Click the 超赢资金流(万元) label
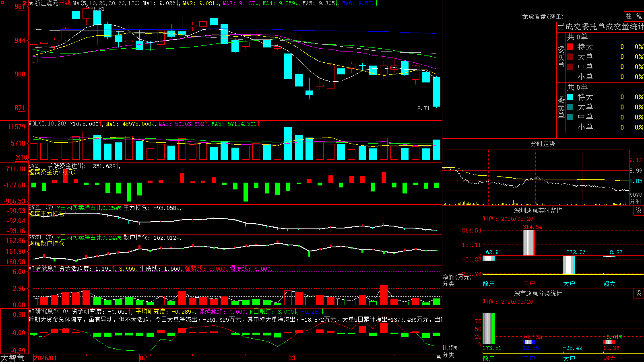The height and width of the screenshot is (362, 644). 52,172
